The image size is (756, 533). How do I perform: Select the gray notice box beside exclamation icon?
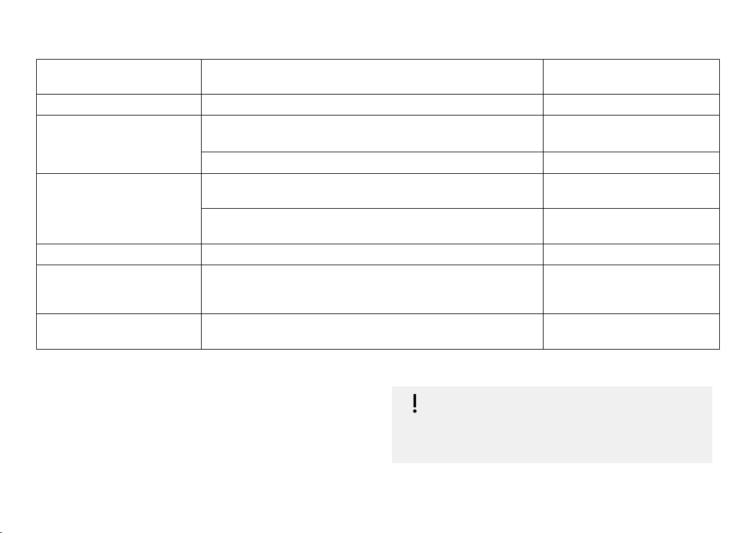point(552,424)
